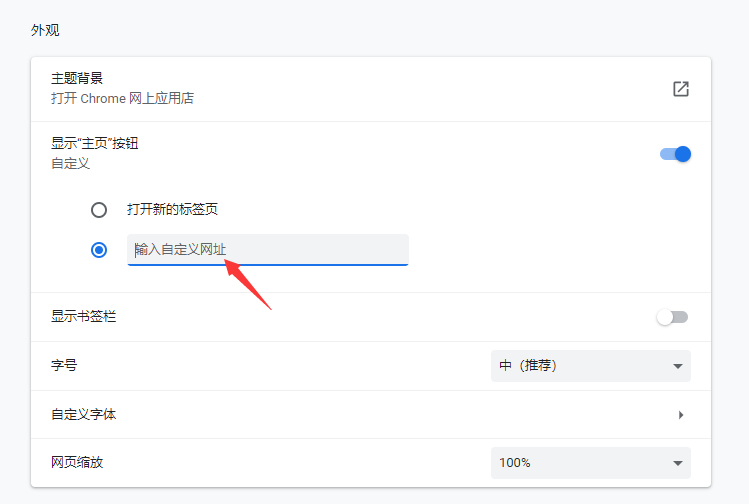Screen dimensions: 749x504
Task: Toggle the 显示"主页"按钮 switch
Action: pos(675,154)
